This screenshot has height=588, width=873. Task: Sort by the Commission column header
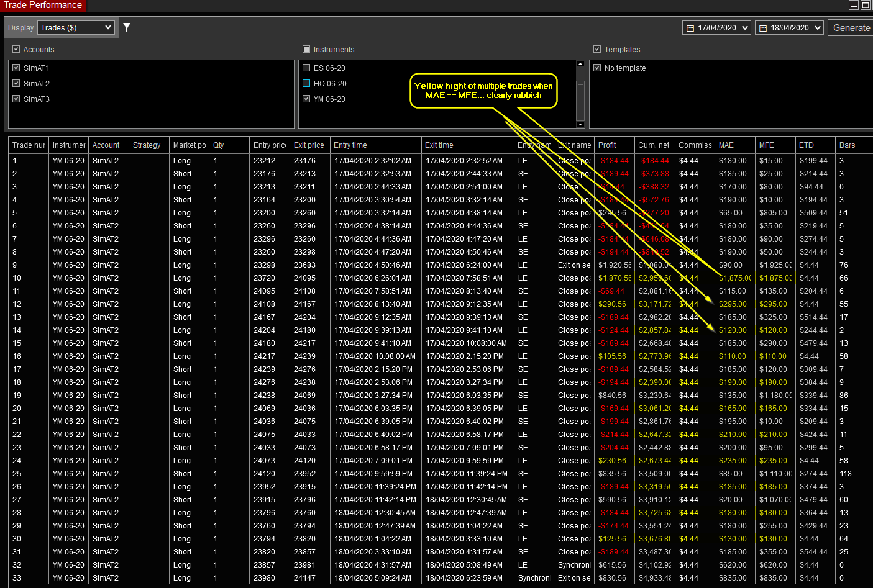(695, 145)
